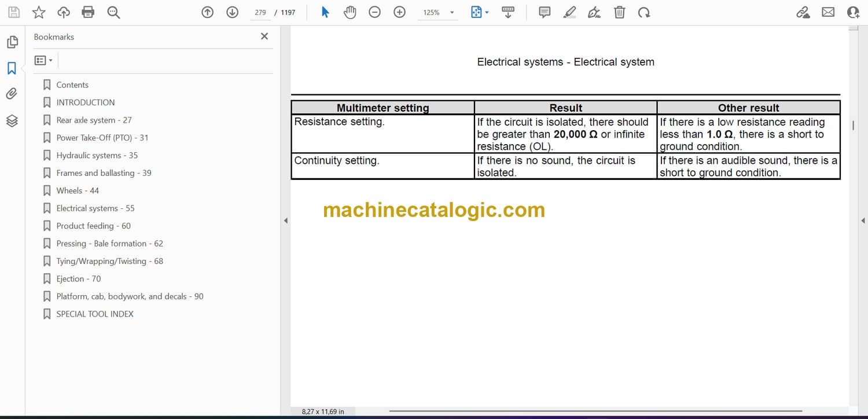Jump to Hydraulic systems - 35 bookmark
The height and width of the screenshot is (419, 868).
[x=97, y=155]
